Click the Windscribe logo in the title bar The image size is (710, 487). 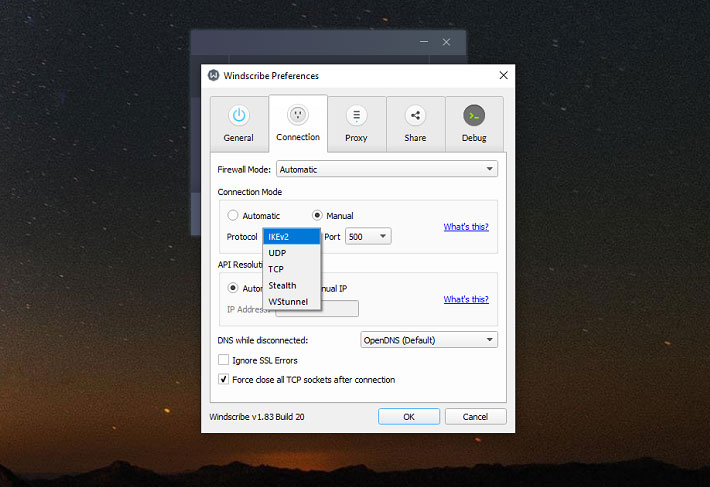coord(213,75)
